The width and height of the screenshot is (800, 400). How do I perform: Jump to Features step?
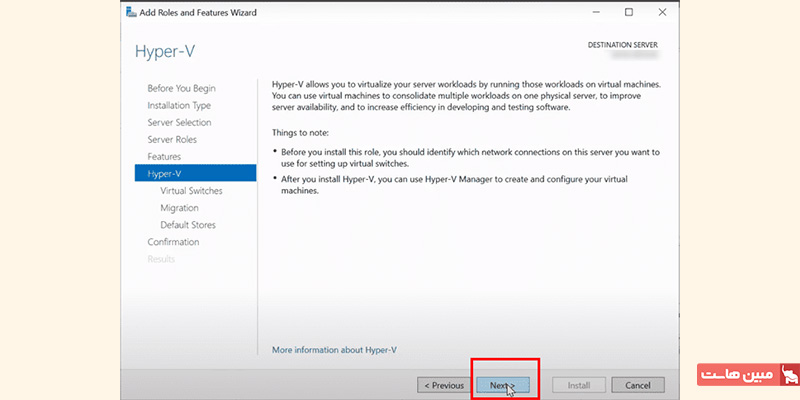164,157
